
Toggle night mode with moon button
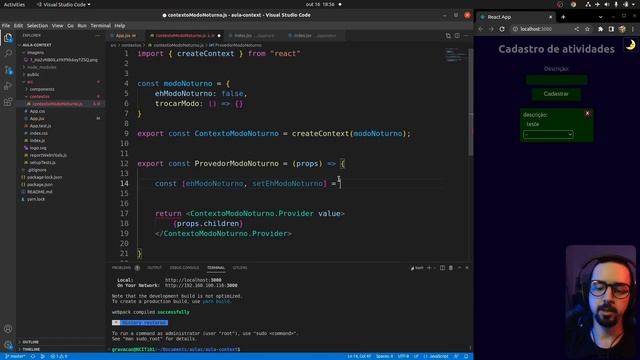[x=631, y=45]
